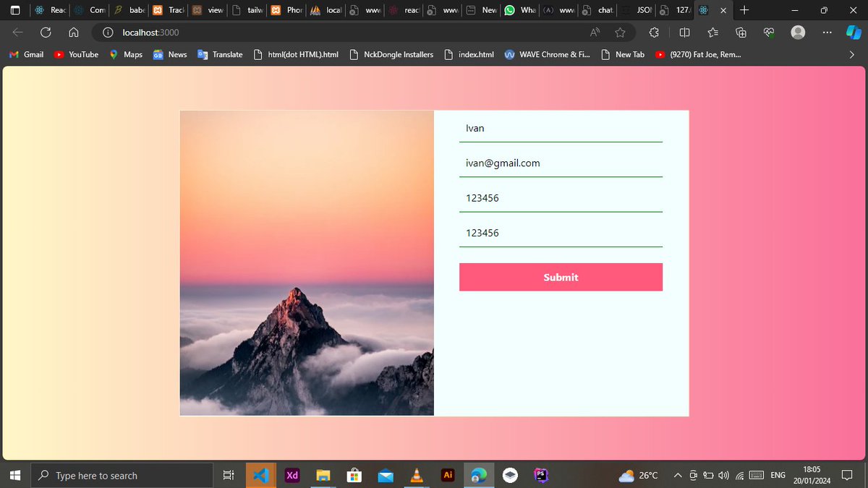Refresh the localhost:3000 page
This screenshot has width=868, height=488.
(46, 32)
